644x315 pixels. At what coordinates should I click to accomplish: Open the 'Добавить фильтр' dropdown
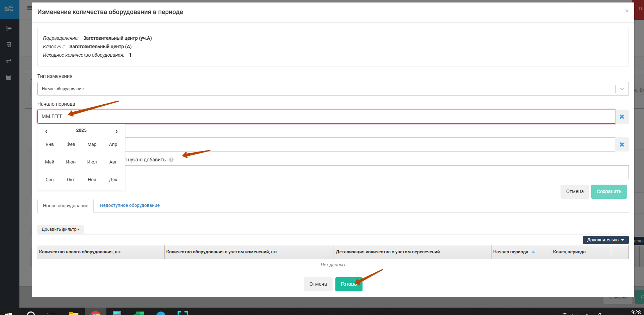(61, 229)
